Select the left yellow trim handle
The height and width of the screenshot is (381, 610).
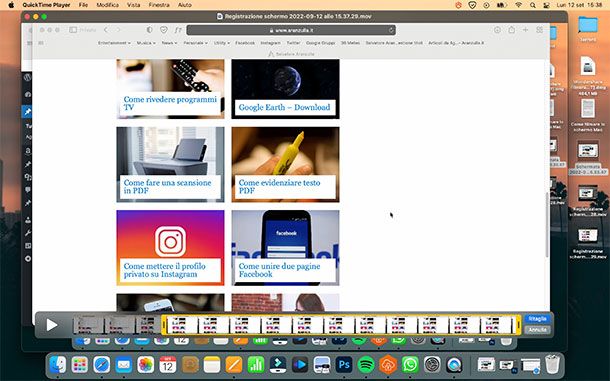(x=164, y=325)
